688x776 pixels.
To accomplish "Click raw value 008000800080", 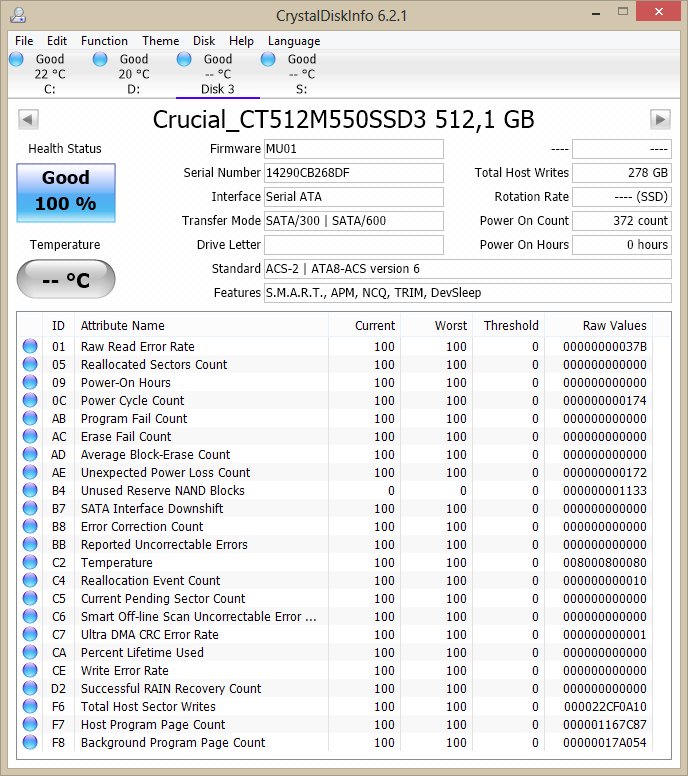I will [x=605, y=563].
